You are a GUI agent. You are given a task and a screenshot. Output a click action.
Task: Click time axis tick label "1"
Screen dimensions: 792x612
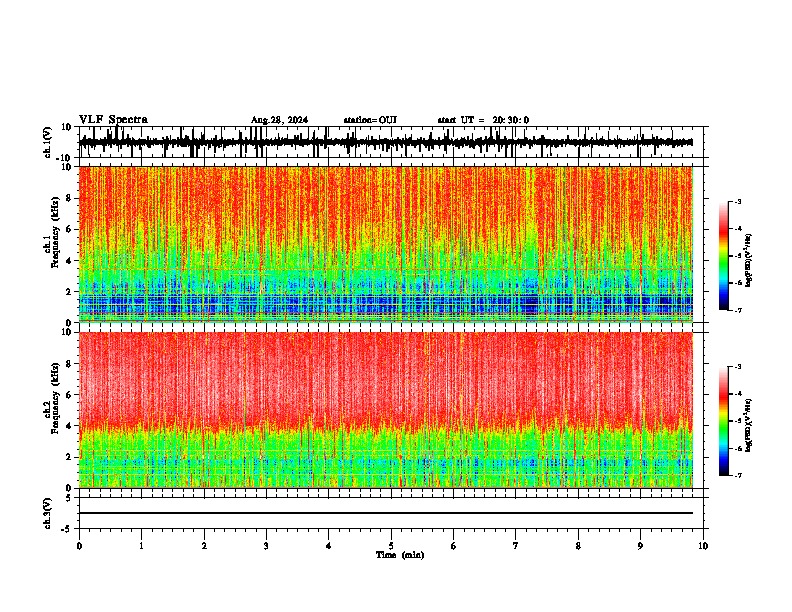tap(141, 546)
